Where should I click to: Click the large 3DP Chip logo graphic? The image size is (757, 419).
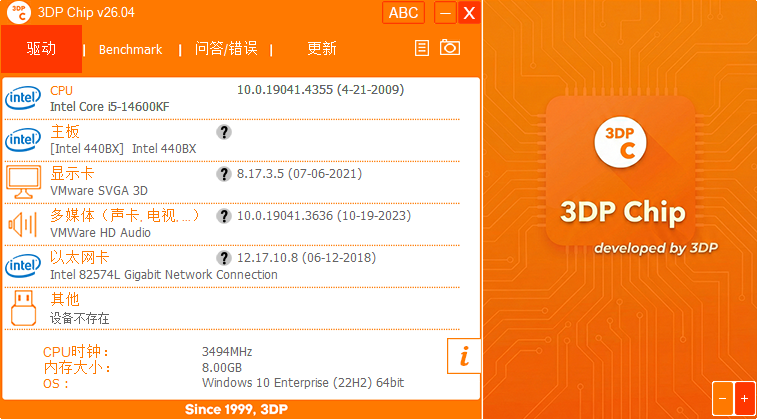620,170
